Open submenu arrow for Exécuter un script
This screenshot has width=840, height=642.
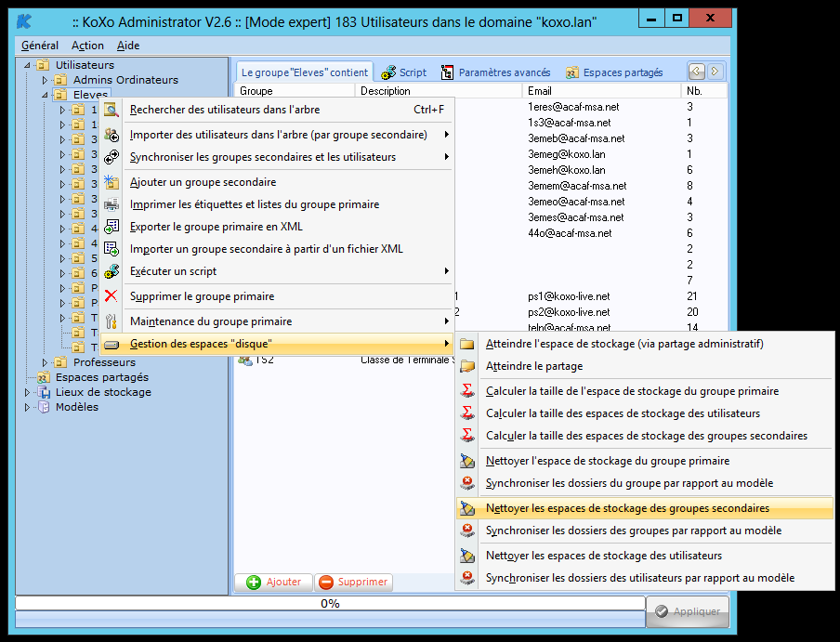[446, 271]
